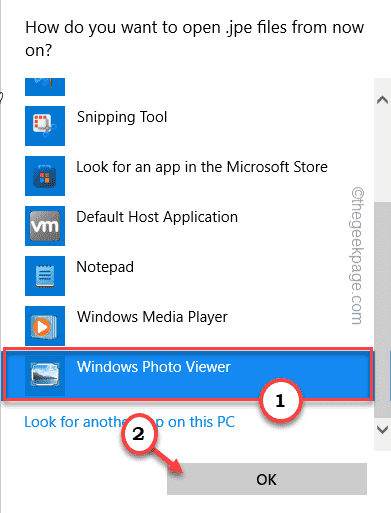Click the Snipping Tool icon
This screenshot has height=513, width=391.
45,126
